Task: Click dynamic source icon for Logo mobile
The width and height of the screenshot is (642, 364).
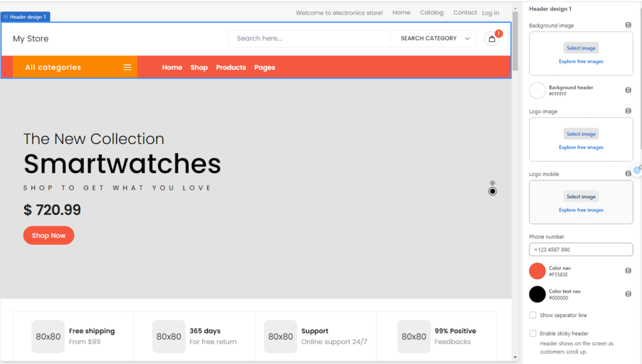Action: click(x=628, y=174)
